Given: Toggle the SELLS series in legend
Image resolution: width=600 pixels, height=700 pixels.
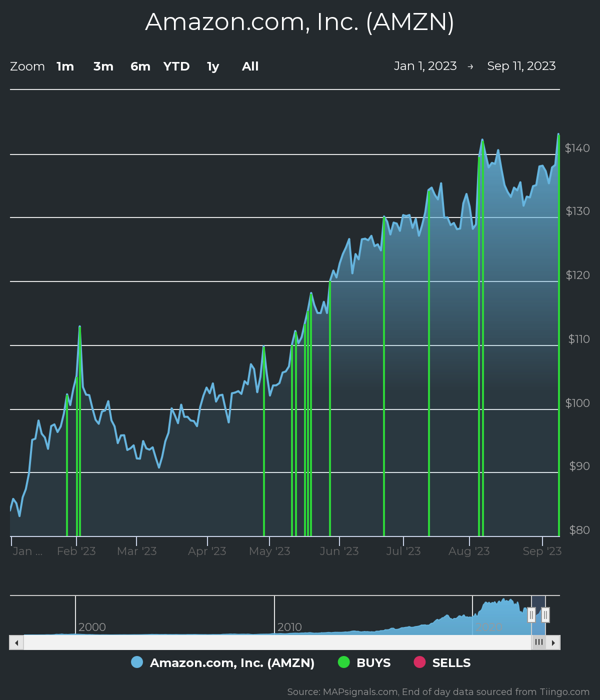Looking at the screenshot, I should 451,663.
